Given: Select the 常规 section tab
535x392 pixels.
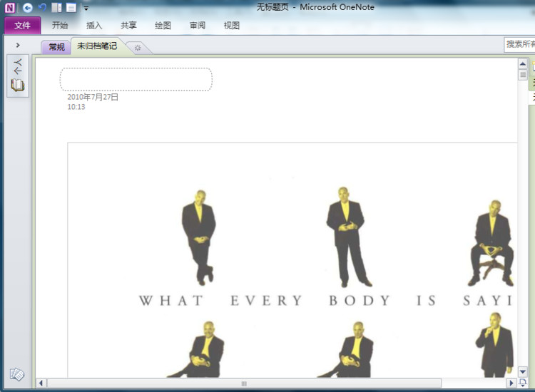Looking at the screenshot, I should [56, 47].
